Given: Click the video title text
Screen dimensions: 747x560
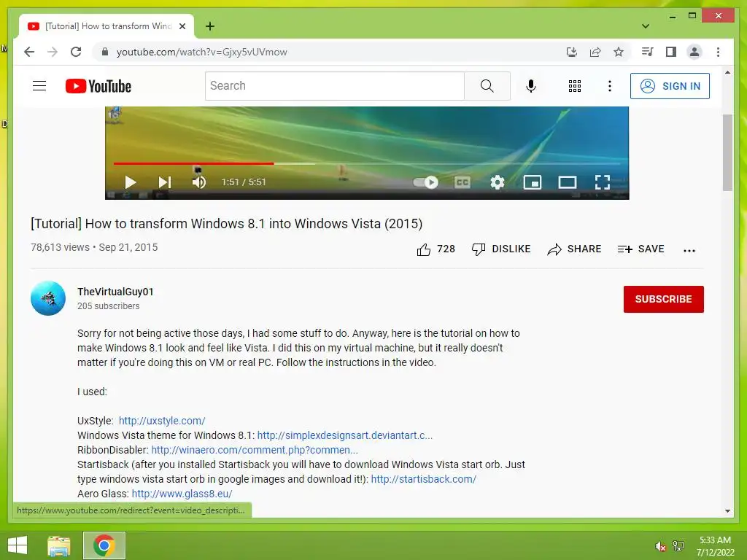Looking at the screenshot, I should pyautogui.click(x=226, y=223).
